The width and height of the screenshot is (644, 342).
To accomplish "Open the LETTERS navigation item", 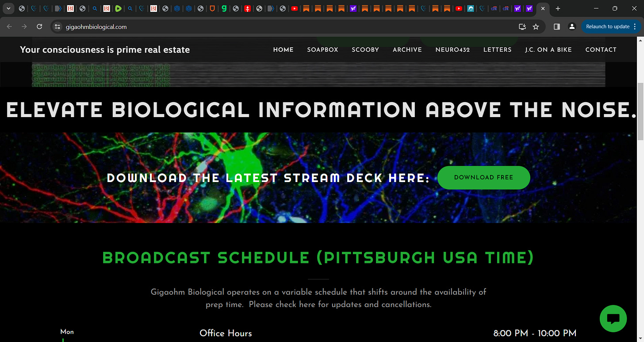I will (498, 49).
